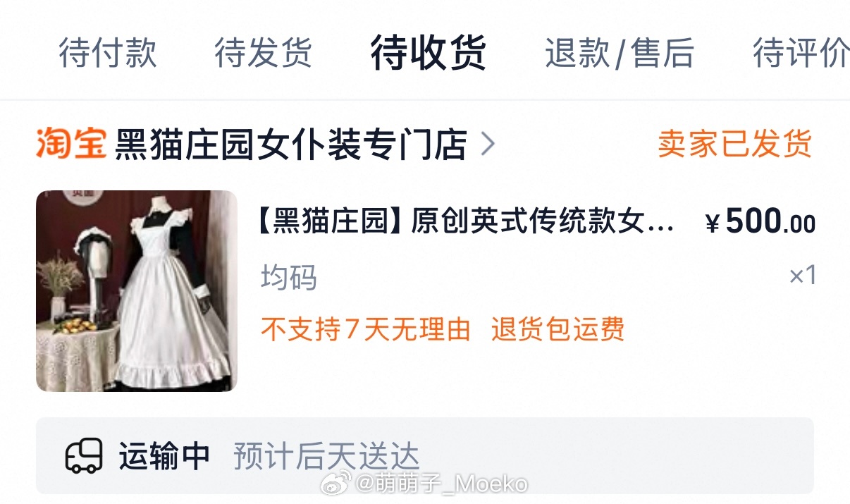Screen dimensions: 850x504
Task: Switch to the 待发货 tab
Action: (264, 54)
